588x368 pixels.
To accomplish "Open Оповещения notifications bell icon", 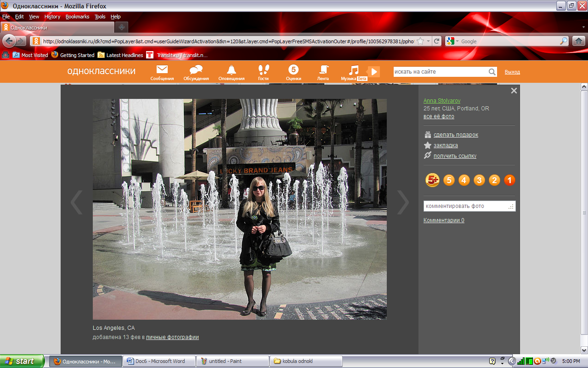I will pyautogui.click(x=231, y=70).
